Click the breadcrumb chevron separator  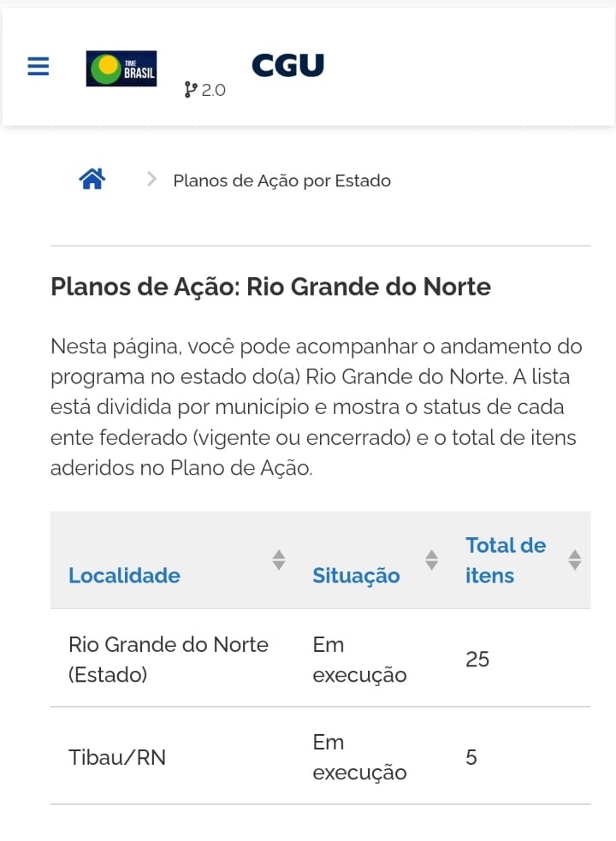(x=152, y=179)
